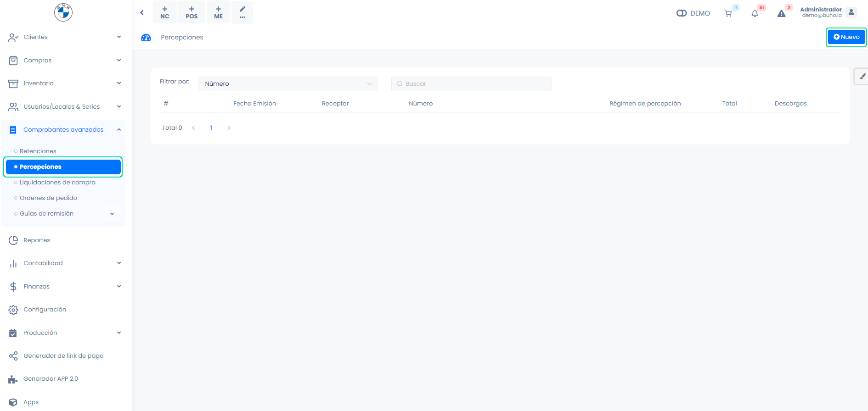Click the dashboard gauge icon beside Percepciones

click(x=146, y=38)
